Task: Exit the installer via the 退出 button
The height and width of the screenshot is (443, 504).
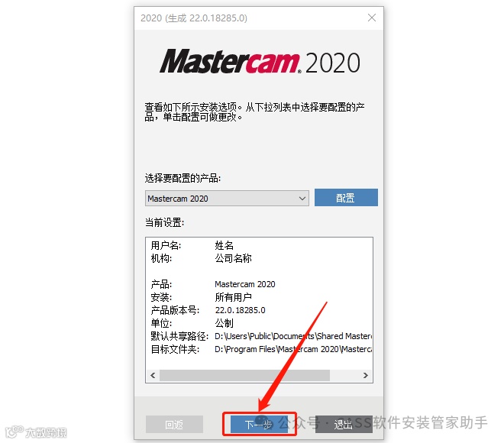Action: point(344,425)
